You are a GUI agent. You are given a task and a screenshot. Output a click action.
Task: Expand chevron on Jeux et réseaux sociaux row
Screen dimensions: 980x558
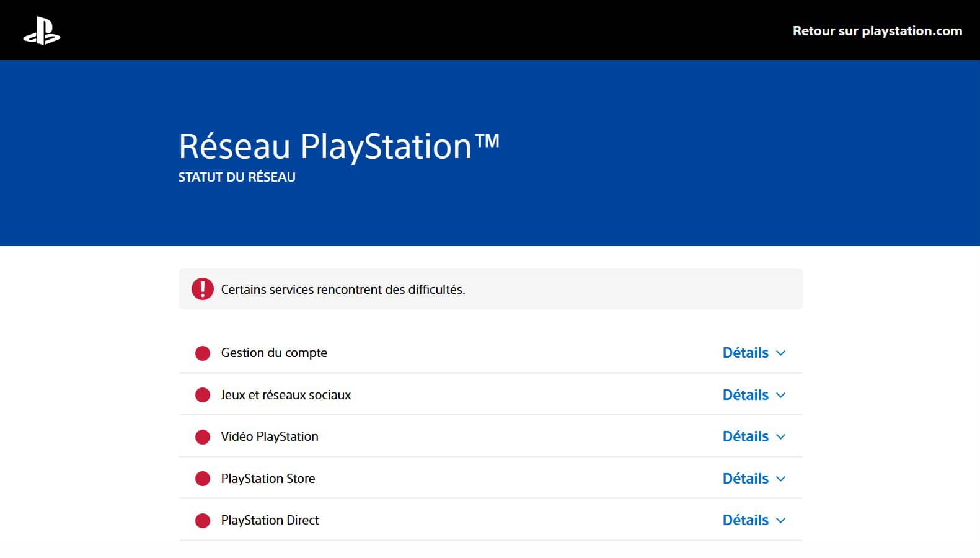[781, 396]
